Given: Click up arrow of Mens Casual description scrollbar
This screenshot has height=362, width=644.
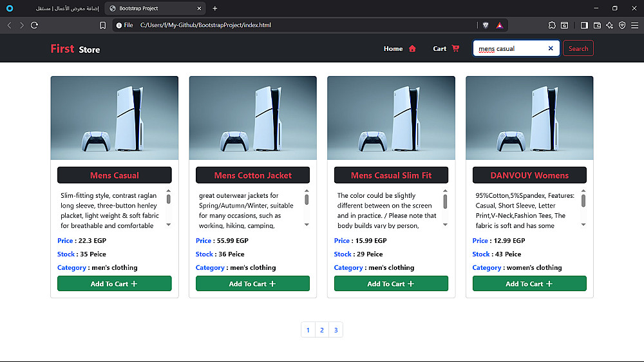Looking at the screenshot, I should coord(168,191).
